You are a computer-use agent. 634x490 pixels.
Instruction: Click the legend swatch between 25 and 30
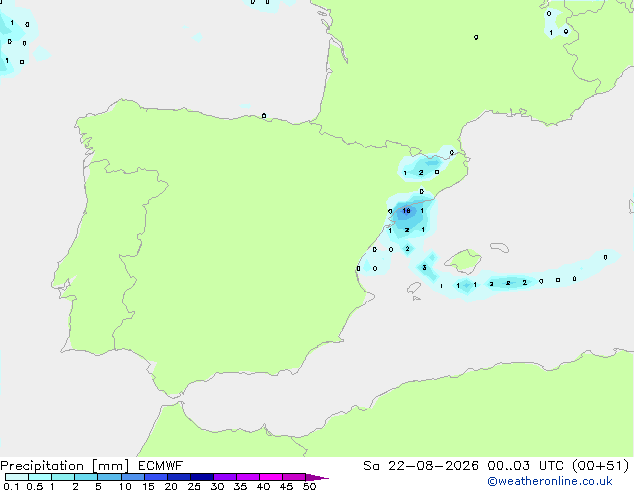point(202,477)
